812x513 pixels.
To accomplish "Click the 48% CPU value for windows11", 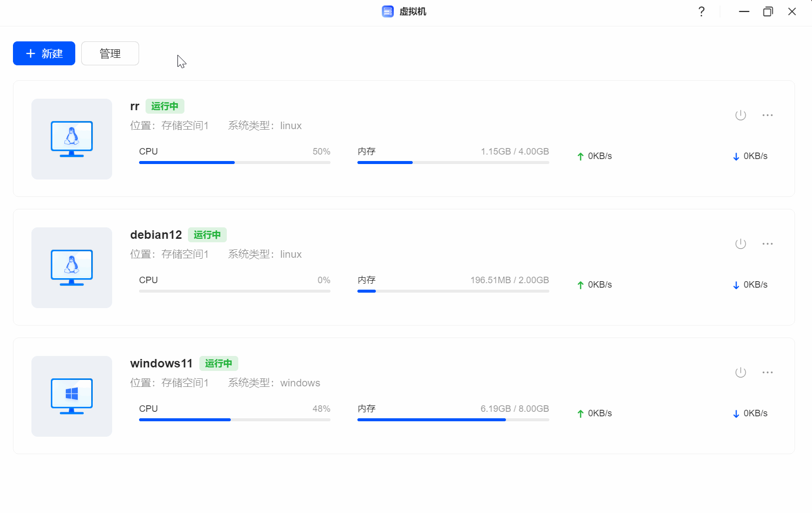I will (322, 409).
